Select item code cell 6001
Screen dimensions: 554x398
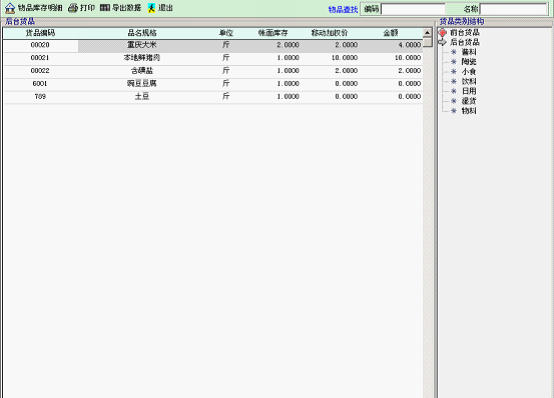point(40,83)
